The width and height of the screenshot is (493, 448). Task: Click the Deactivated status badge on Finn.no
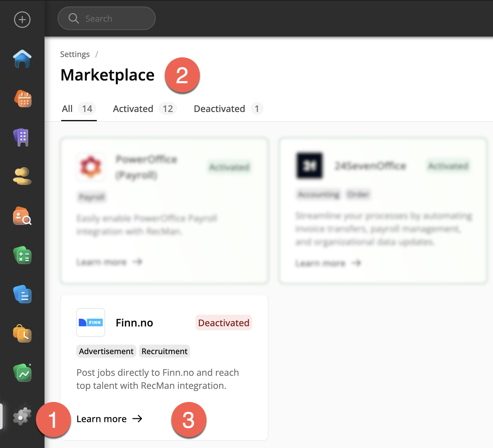pos(224,323)
